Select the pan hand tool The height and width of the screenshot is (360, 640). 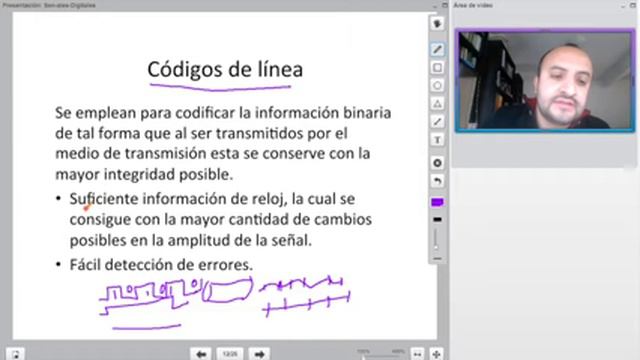pos(437,24)
